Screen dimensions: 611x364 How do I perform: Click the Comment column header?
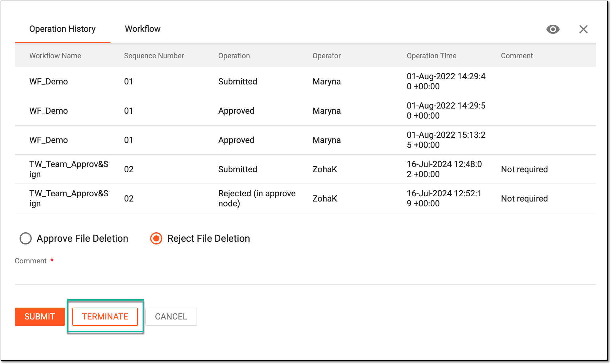tap(517, 56)
